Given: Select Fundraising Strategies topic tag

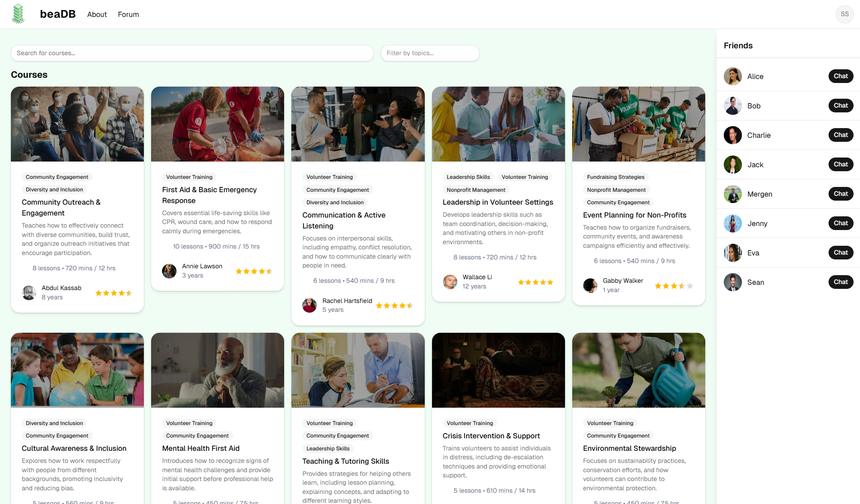Looking at the screenshot, I should (x=615, y=177).
